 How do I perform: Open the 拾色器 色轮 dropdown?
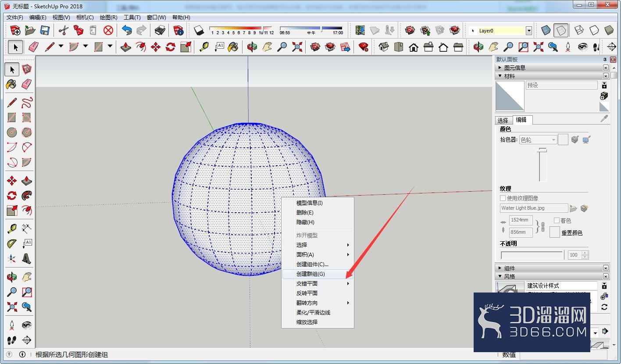coord(538,140)
